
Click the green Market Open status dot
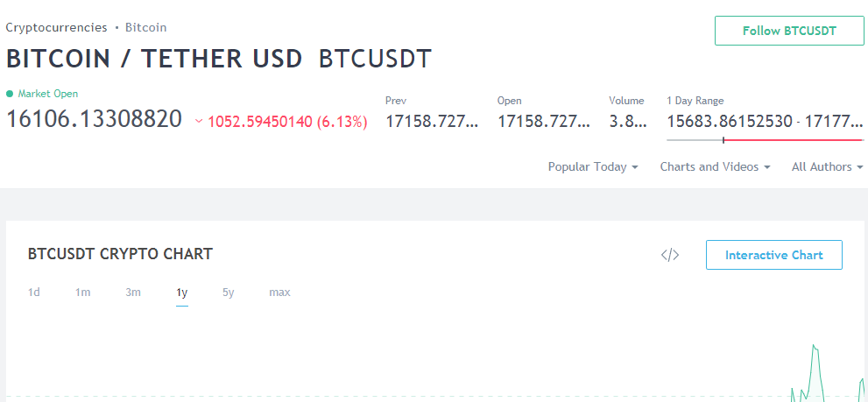pyautogui.click(x=10, y=94)
